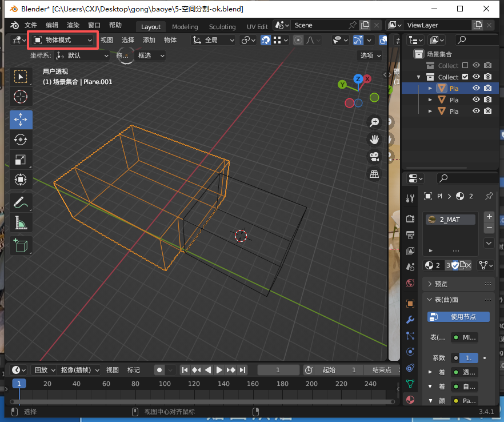504x422 pixels.
Task: Choose the Scale tool
Action: (21, 160)
